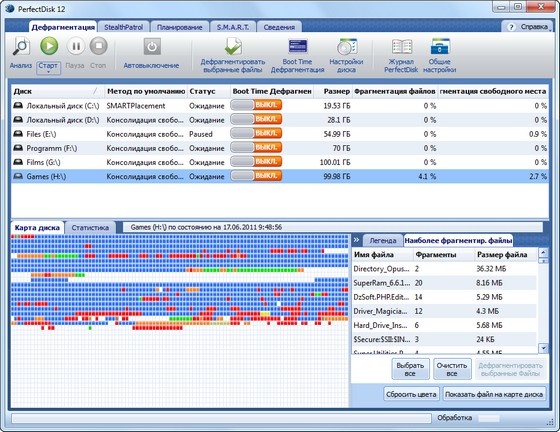Sort by Фрагментация файлов column header

tap(395, 91)
